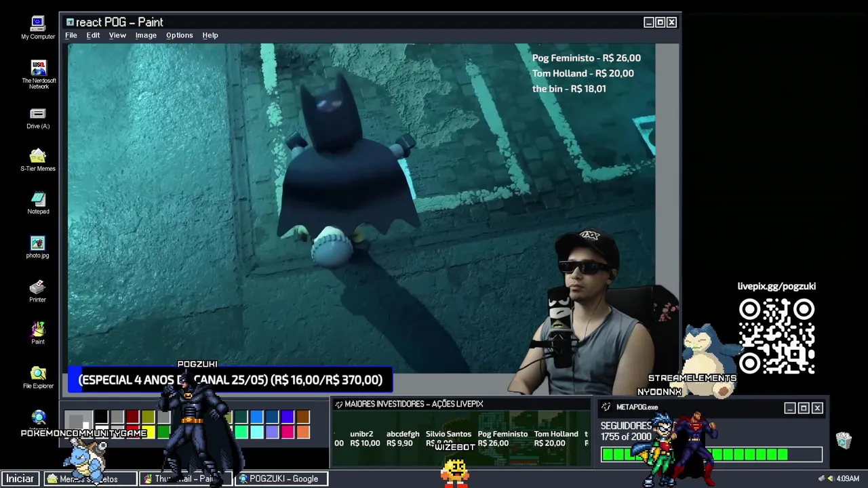
Task: Click the ESPECIAL 4 ANOS goal banner
Action: point(230,380)
